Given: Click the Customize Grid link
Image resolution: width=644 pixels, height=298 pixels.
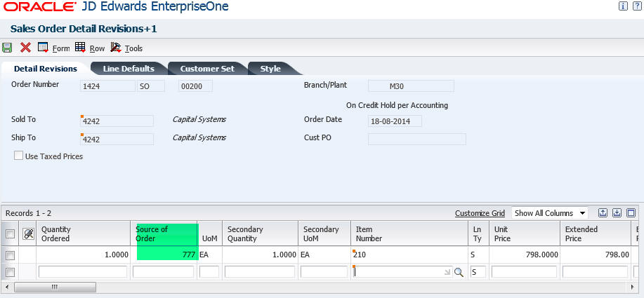Looking at the screenshot, I should [480, 213].
